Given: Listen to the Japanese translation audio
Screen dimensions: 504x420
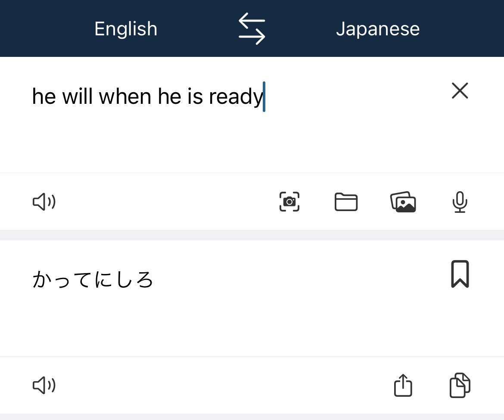Looking at the screenshot, I should click(44, 385).
